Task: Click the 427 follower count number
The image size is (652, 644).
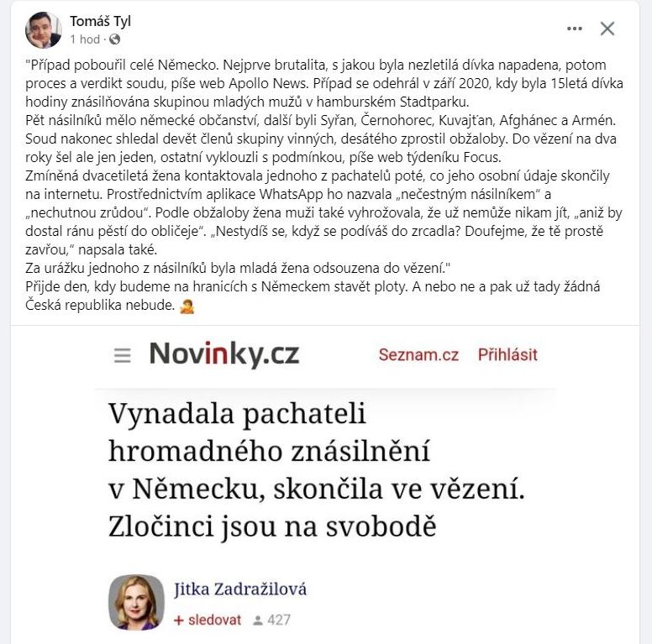Action: [278, 620]
